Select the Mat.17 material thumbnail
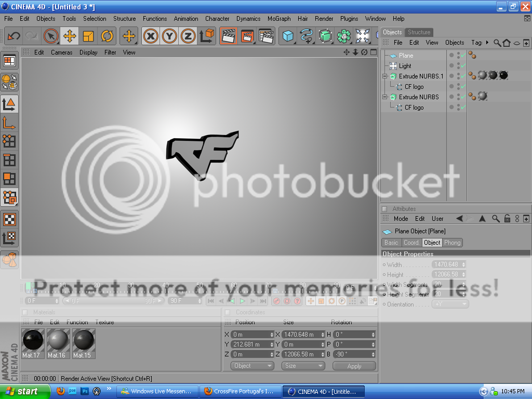Screen dimensions: 532x399 pos(33,340)
